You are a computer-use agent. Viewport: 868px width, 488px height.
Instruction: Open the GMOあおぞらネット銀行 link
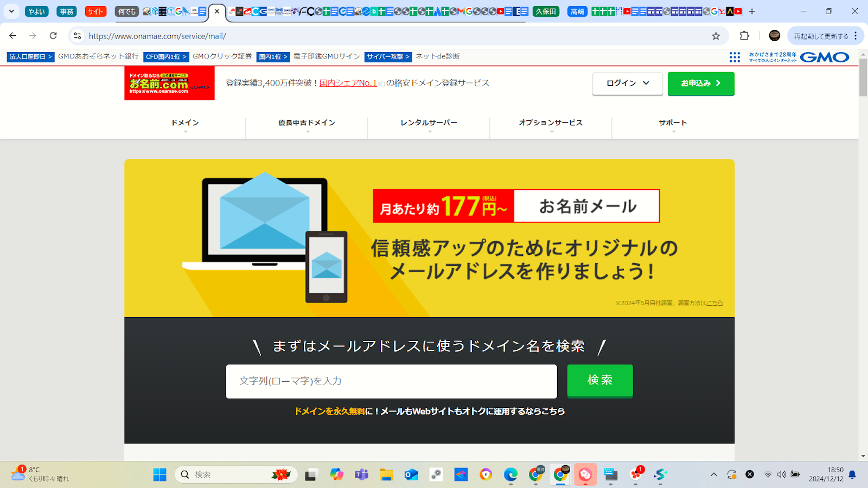coord(98,56)
